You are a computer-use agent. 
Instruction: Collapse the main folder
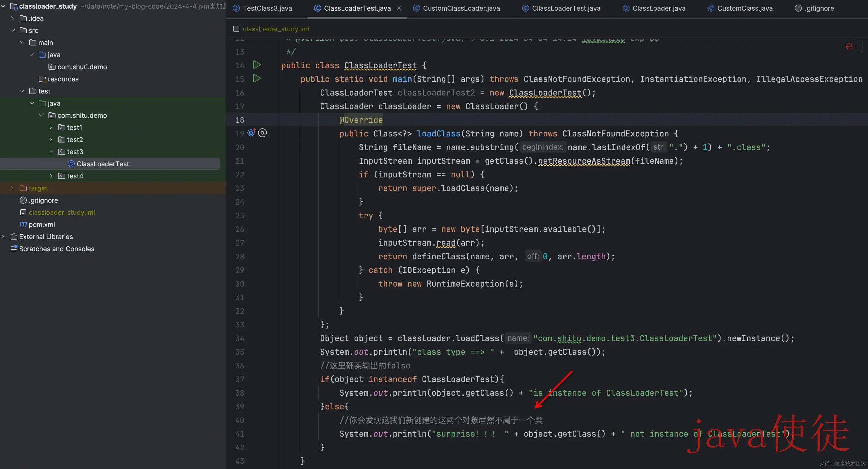pos(22,43)
